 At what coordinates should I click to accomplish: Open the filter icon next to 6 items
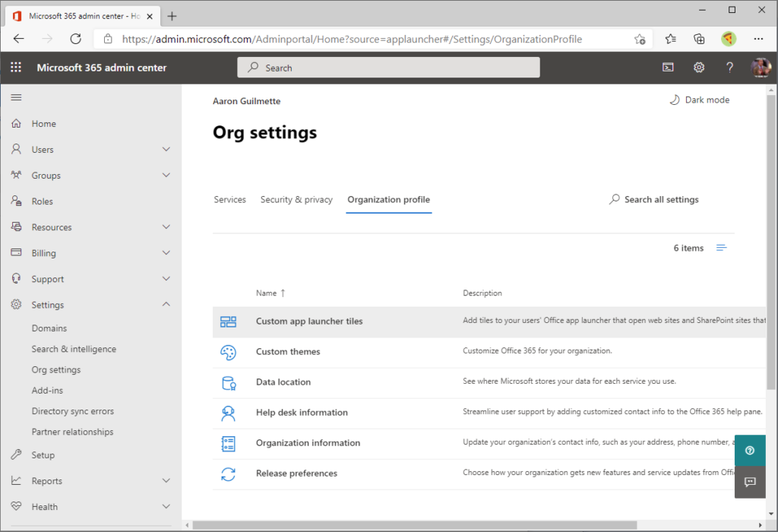pos(721,247)
